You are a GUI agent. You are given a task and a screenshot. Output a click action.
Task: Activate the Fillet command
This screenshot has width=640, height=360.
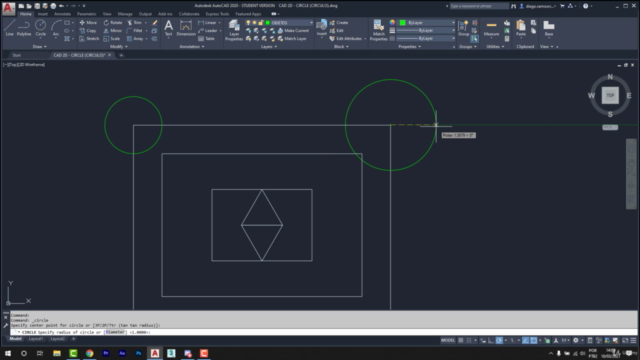135,31
